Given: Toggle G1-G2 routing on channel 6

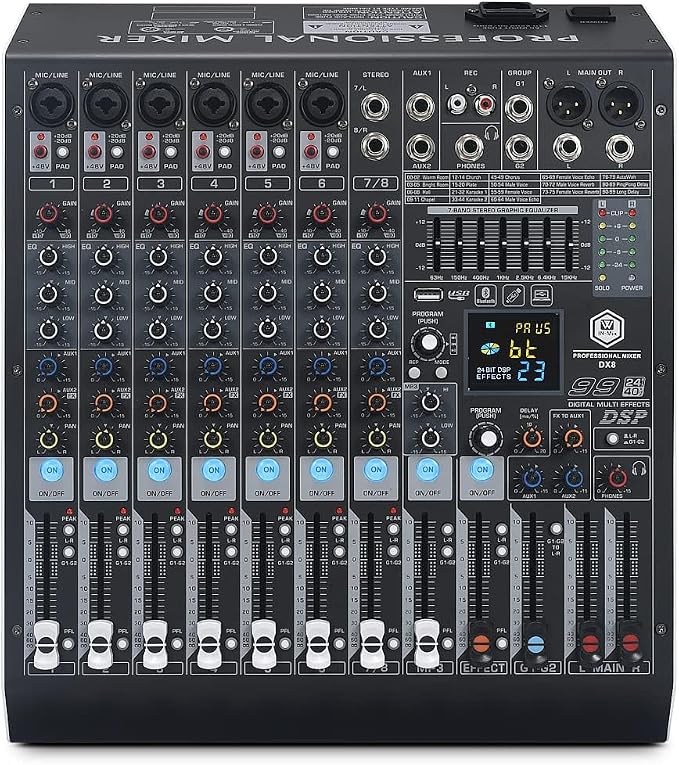Looking at the screenshot, I should point(339,552).
